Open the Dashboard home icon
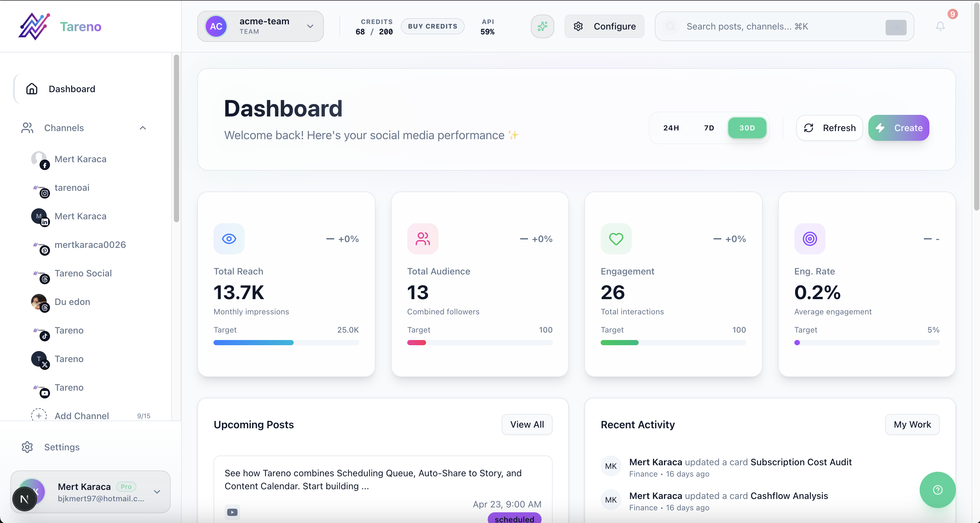 31,89
